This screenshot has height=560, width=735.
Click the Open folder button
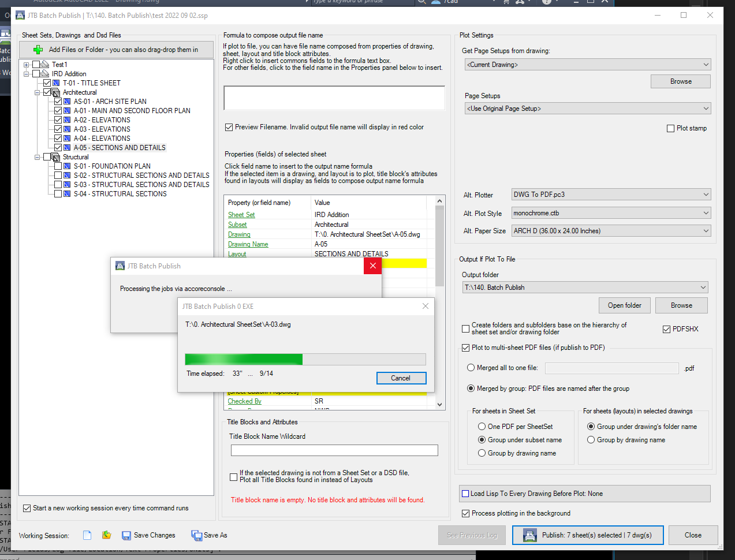(x=625, y=305)
